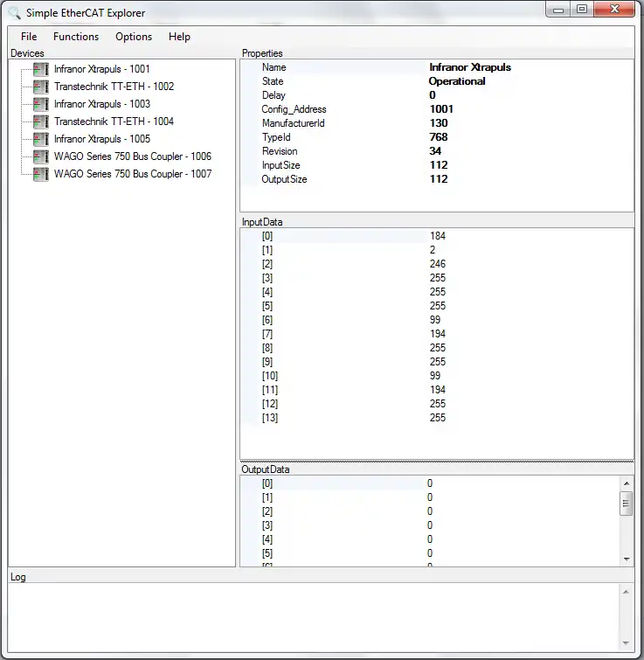Select InputData index [13]

click(270, 418)
